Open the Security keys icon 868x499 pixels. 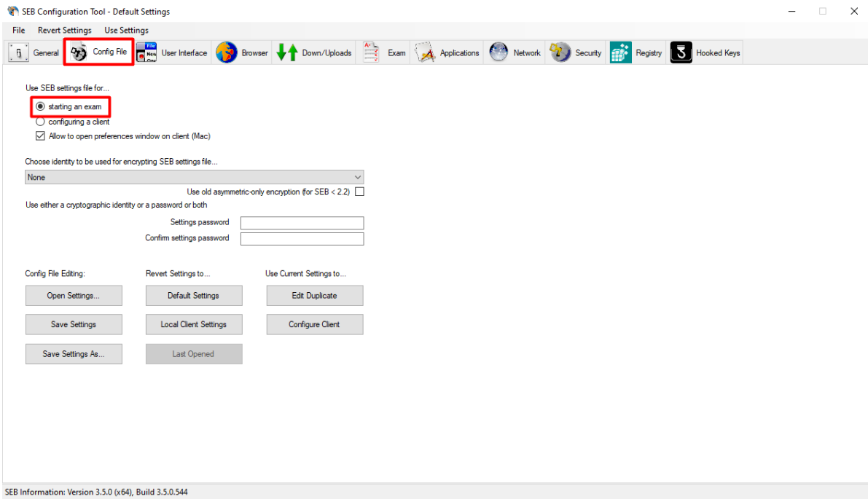(560, 53)
